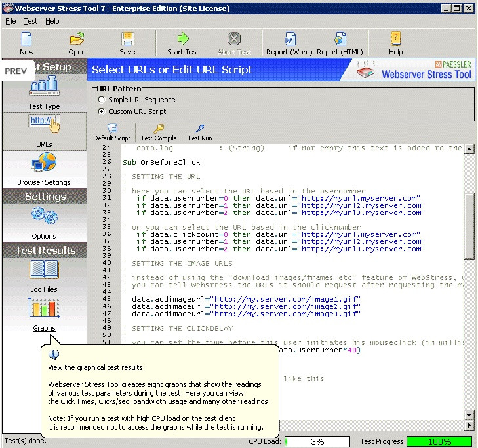Select the Custom URL Script radio button
Viewport: 478px width, 448px height.
(102, 112)
